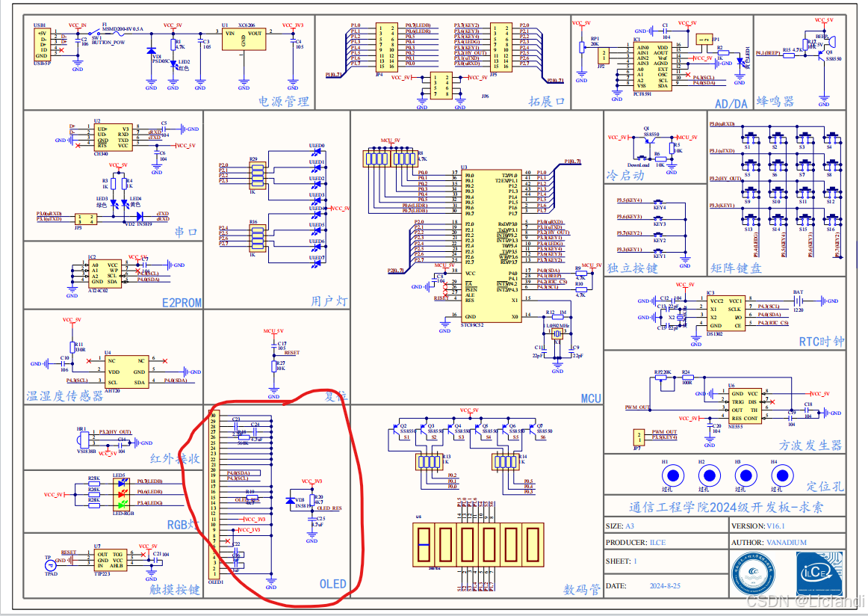Screen dimensions: 868x616
Task: Click the RGB灯 section label
Action: pyautogui.click(x=182, y=524)
